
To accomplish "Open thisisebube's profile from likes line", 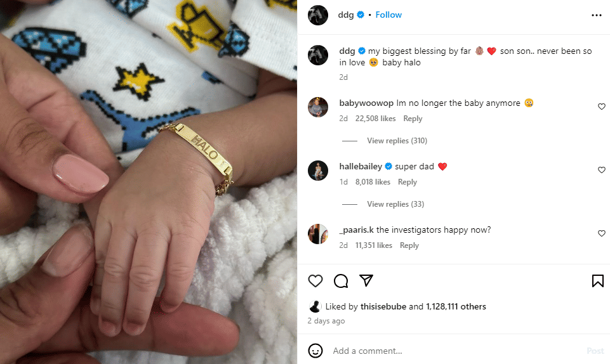I will click(383, 306).
